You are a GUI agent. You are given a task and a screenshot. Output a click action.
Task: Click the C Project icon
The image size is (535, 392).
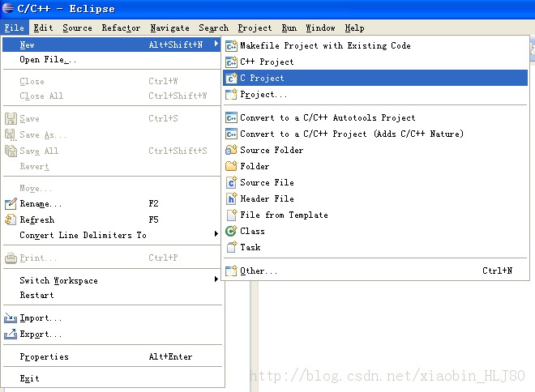[231, 78]
